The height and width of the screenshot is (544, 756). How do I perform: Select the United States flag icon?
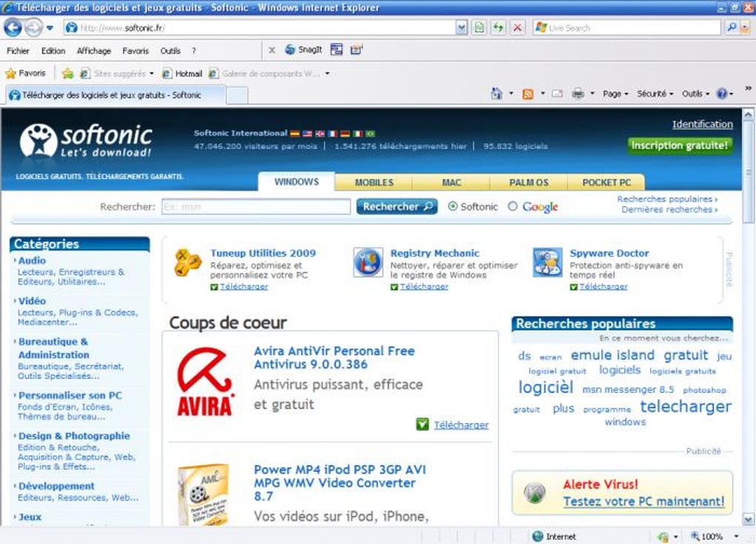307,133
